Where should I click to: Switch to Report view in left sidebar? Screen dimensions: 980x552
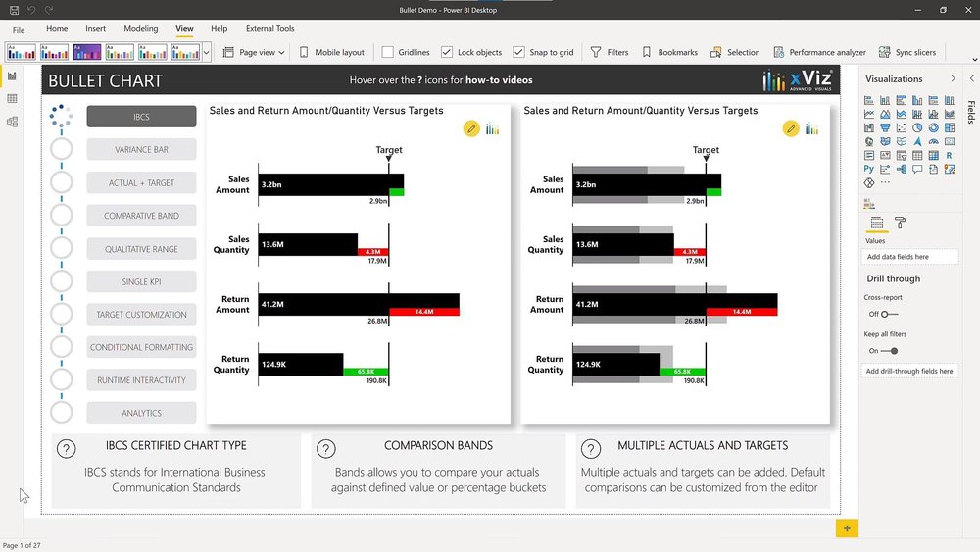click(12, 76)
